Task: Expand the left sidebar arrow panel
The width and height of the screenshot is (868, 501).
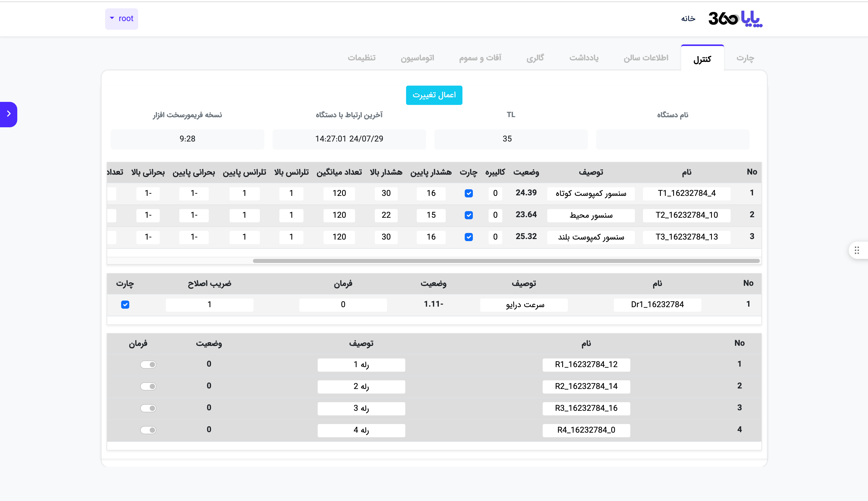Action: click(x=9, y=114)
